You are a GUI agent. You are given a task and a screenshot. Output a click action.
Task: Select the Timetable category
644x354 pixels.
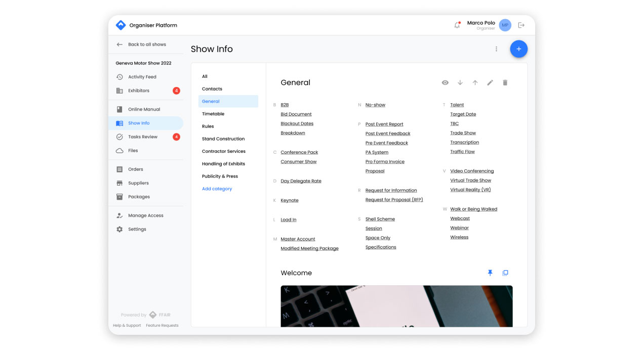click(213, 114)
